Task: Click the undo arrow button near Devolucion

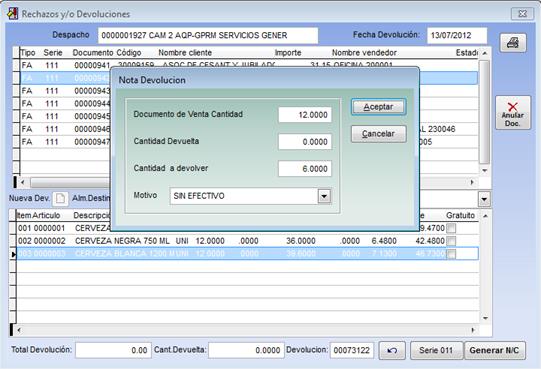Action: pos(392,350)
